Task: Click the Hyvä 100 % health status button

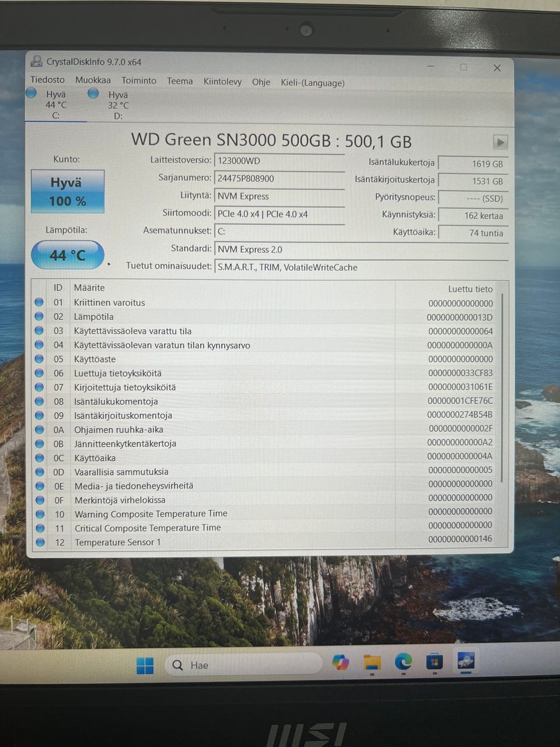Action: 68,191
